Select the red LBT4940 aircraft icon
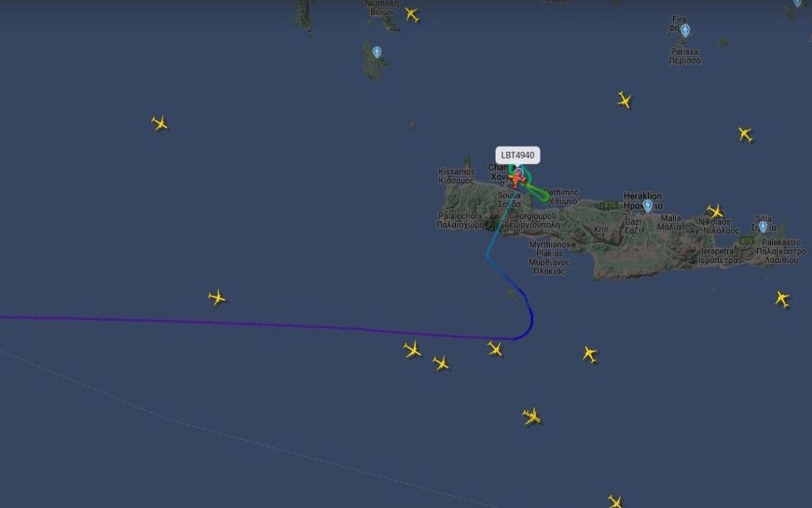812x508 pixels. coord(517,179)
